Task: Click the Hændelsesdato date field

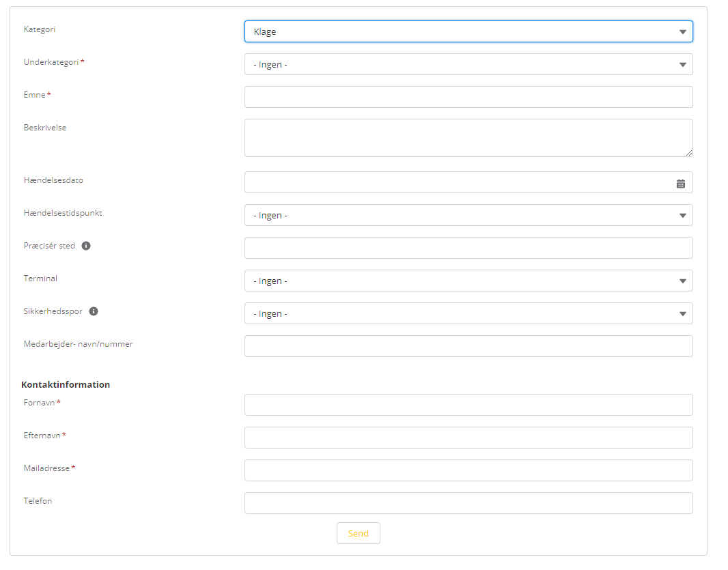Action: click(x=458, y=182)
